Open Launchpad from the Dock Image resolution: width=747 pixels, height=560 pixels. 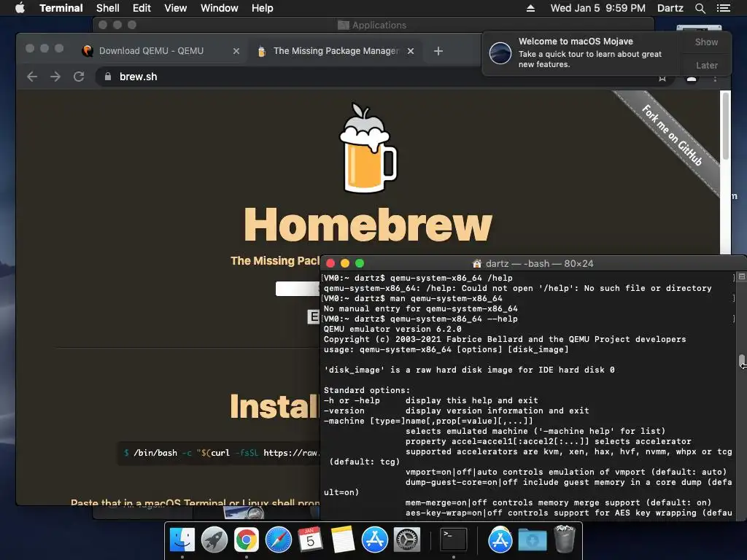click(214, 540)
